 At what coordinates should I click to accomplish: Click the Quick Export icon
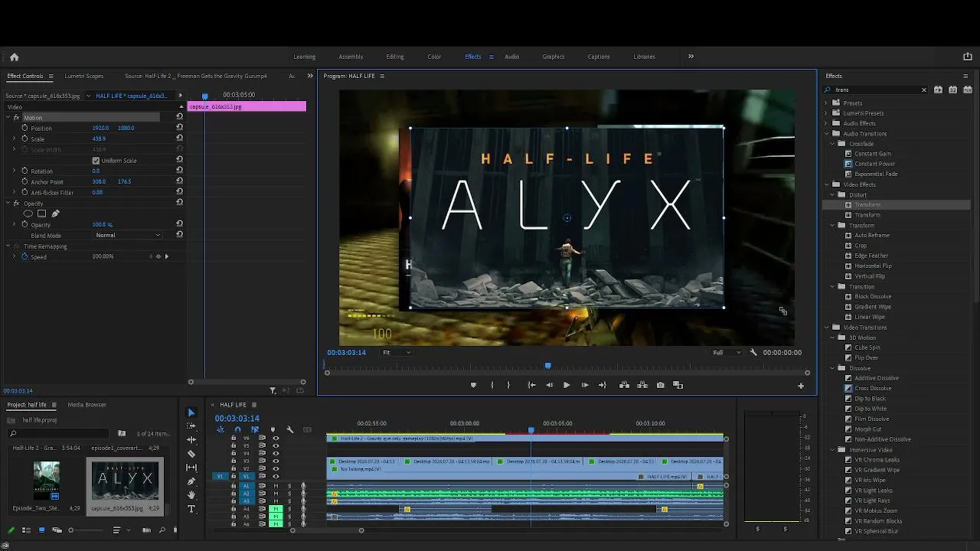(x=968, y=57)
